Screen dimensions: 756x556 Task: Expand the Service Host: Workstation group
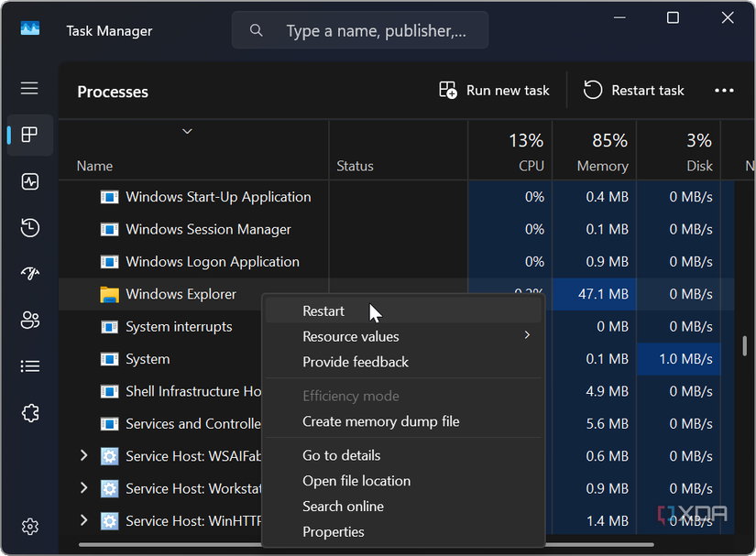tap(83, 488)
